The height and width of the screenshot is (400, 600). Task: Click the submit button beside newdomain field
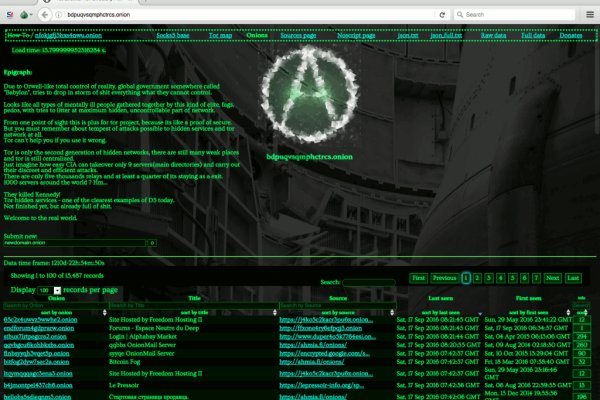point(151,242)
